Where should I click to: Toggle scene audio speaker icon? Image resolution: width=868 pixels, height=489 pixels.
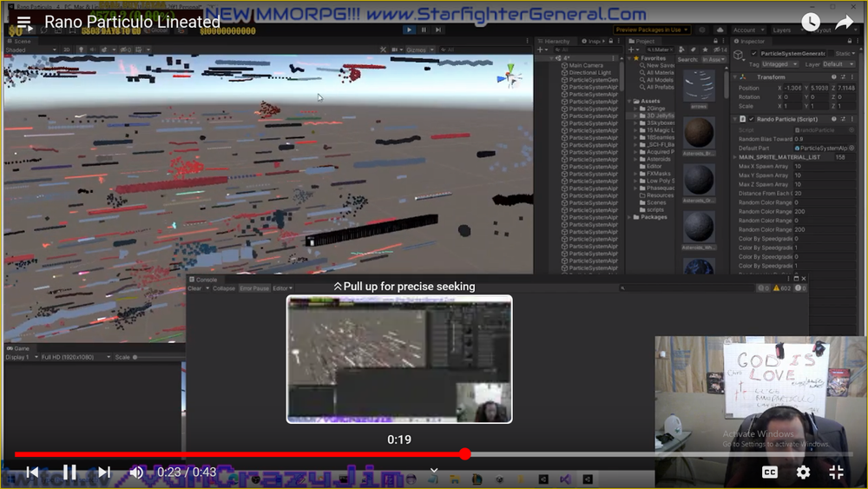tap(92, 50)
